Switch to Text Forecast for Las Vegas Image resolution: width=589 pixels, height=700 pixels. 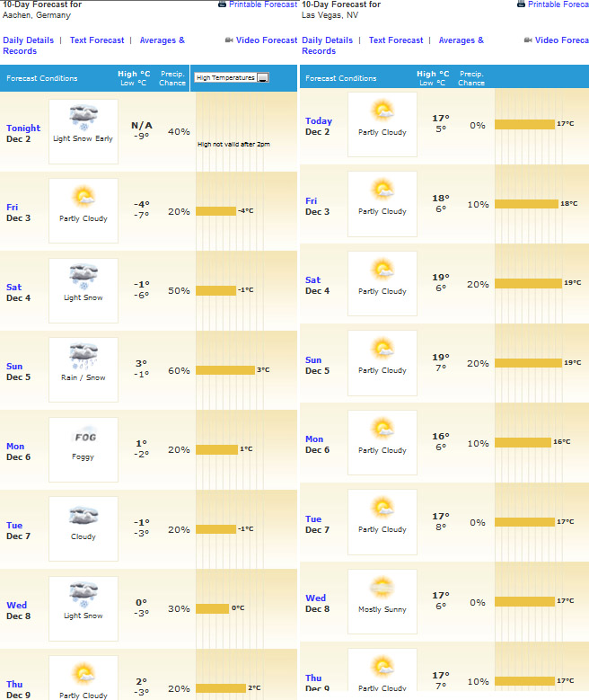[x=395, y=40]
